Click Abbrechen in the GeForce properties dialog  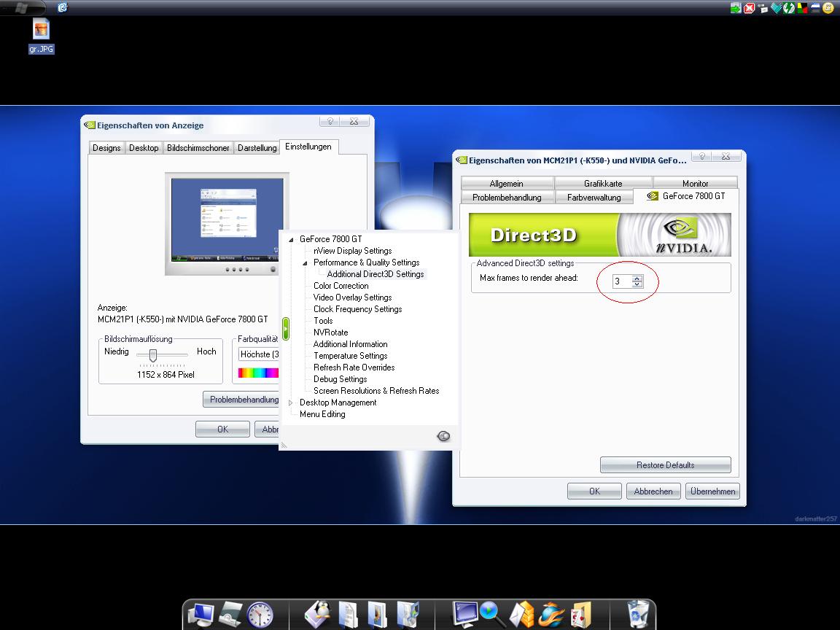coord(653,491)
